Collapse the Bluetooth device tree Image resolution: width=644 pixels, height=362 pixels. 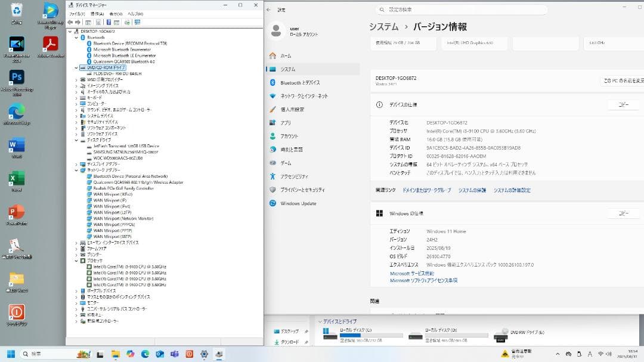tap(76, 37)
